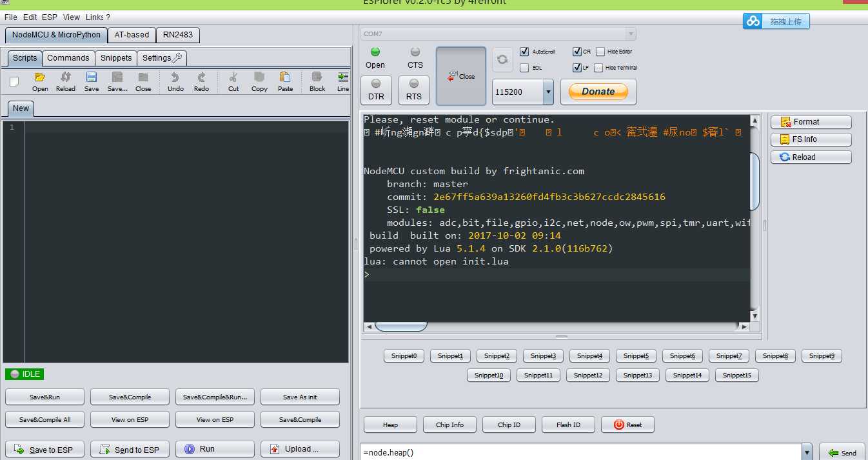Click the Snippet15 button

pyautogui.click(x=736, y=375)
